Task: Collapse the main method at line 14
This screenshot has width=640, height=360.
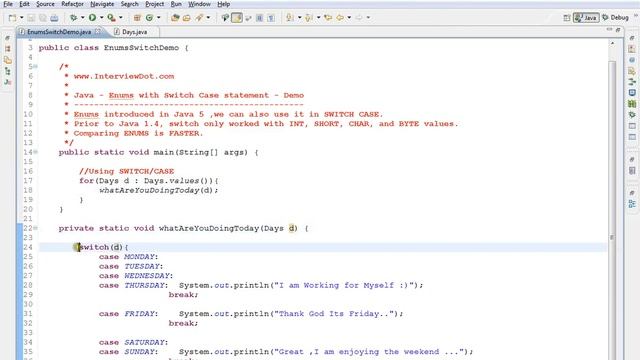Action: coord(36,152)
